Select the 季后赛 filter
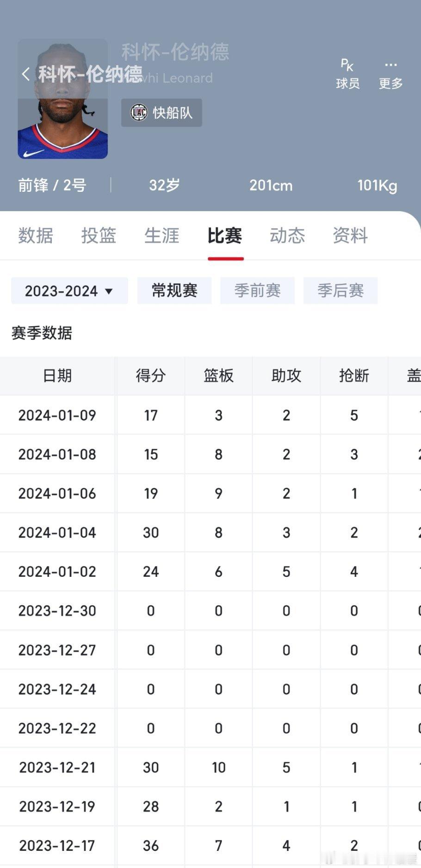421x868 pixels. pyautogui.click(x=341, y=291)
